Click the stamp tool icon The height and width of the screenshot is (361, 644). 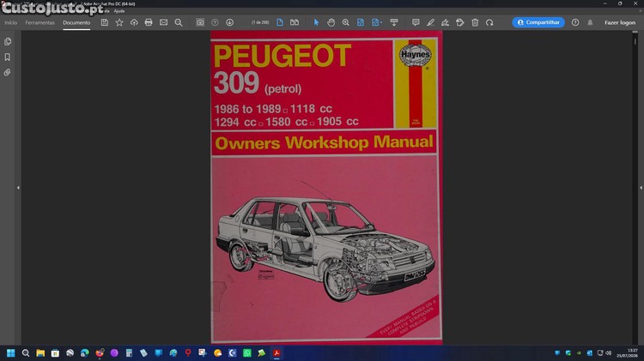click(460, 22)
